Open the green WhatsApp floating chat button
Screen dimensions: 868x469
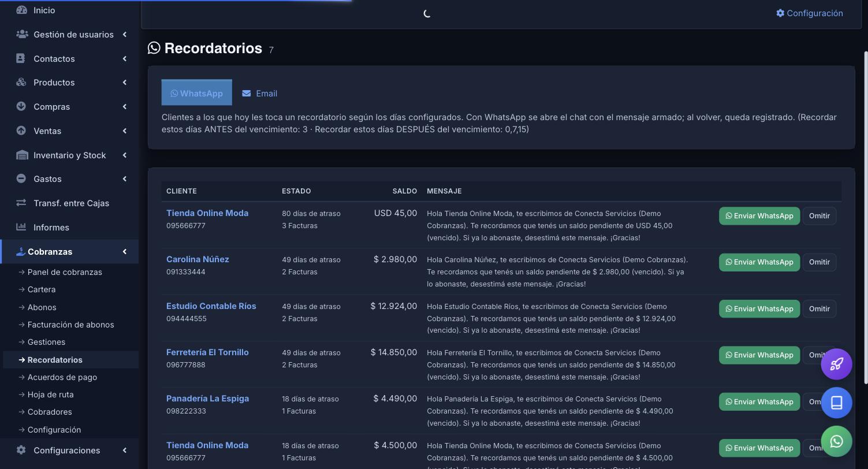tap(836, 441)
